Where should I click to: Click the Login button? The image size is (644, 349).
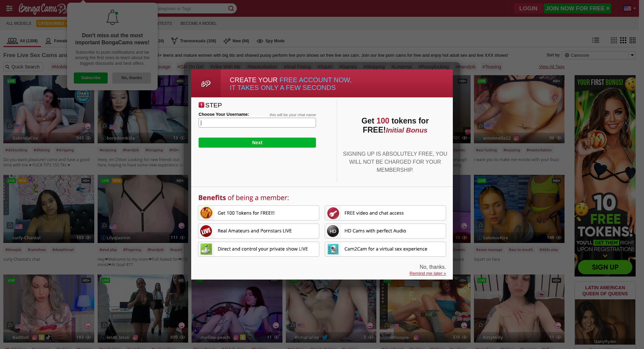(528, 8)
